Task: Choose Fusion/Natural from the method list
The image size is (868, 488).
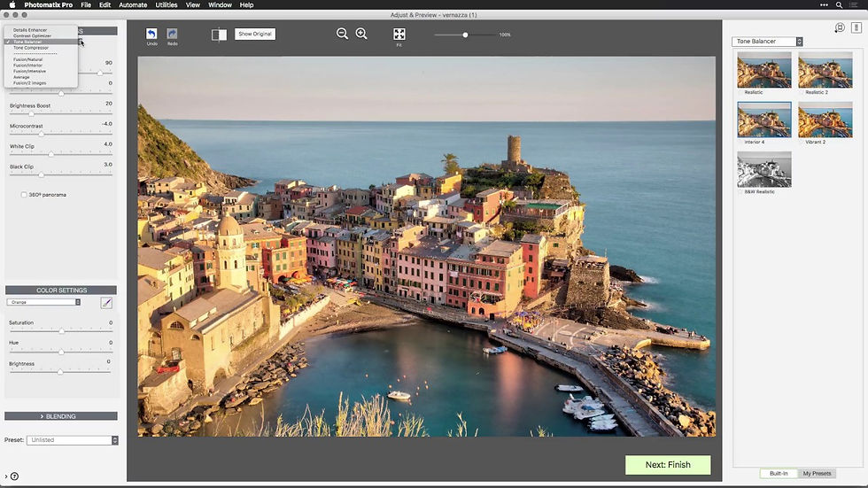Action: tap(27, 59)
